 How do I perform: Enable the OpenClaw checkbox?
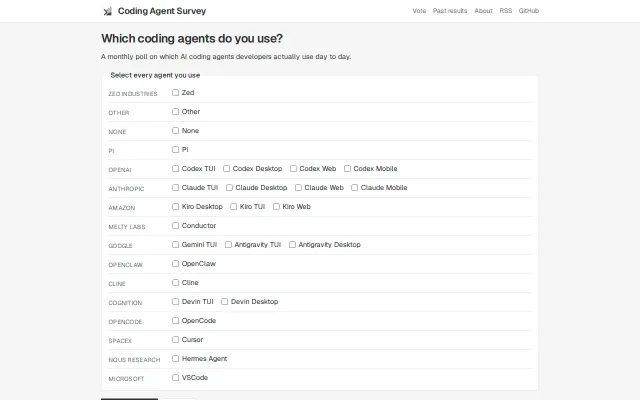pyautogui.click(x=176, y=263)
